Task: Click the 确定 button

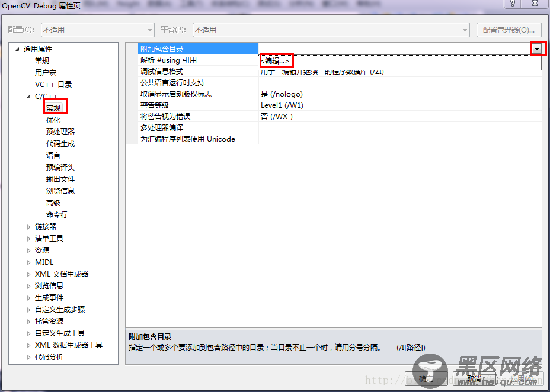Action: (426, 379)
